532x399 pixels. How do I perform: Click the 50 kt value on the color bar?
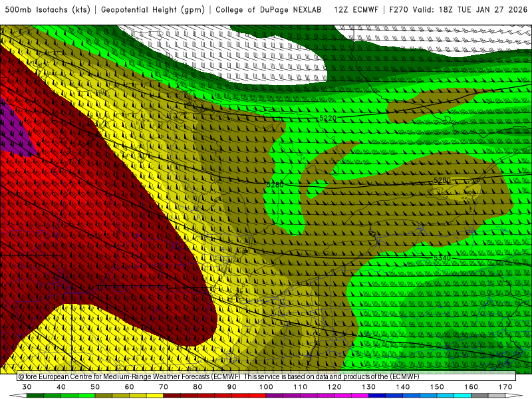[95, 387]
